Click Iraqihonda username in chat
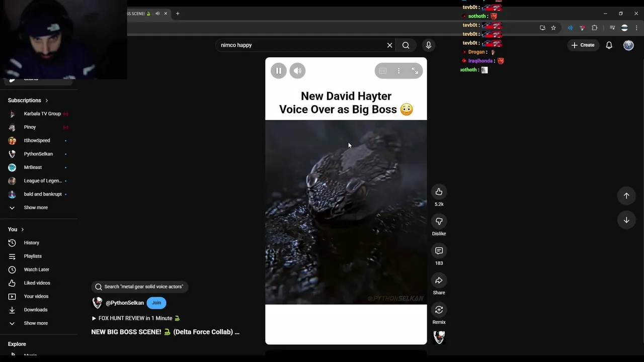Image resolution: width=644 pixels, height=362 pixels. 480,61
